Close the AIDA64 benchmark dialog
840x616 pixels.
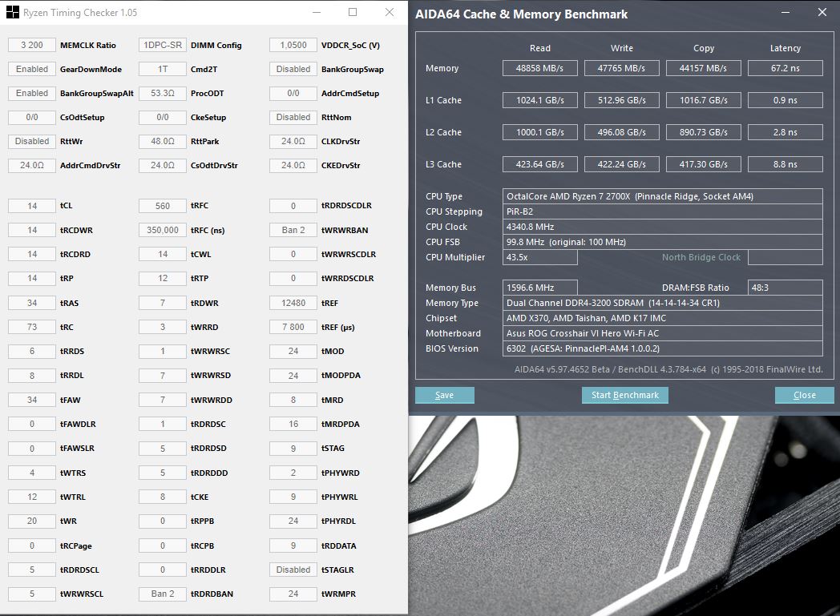point(804,395)
